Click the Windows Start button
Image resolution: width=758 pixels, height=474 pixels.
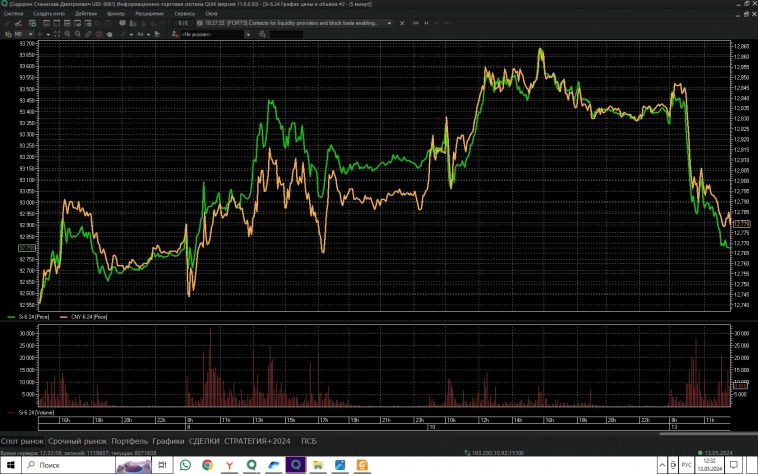point(9,465)
